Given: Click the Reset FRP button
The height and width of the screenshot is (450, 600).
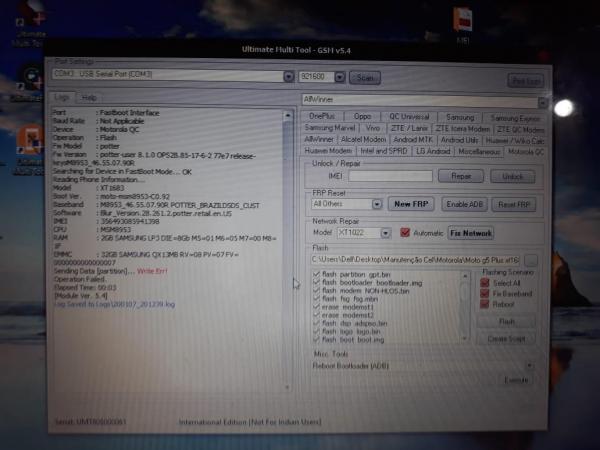Looking at the screenshot, I should (x=514, y=205).
